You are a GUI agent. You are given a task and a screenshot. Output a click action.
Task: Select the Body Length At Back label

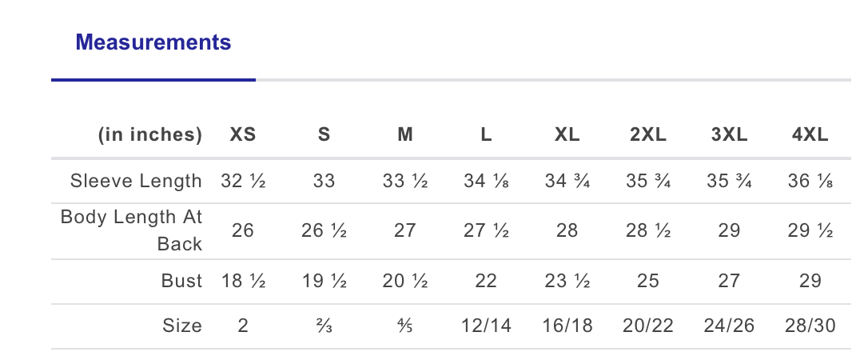pos(132,230)
